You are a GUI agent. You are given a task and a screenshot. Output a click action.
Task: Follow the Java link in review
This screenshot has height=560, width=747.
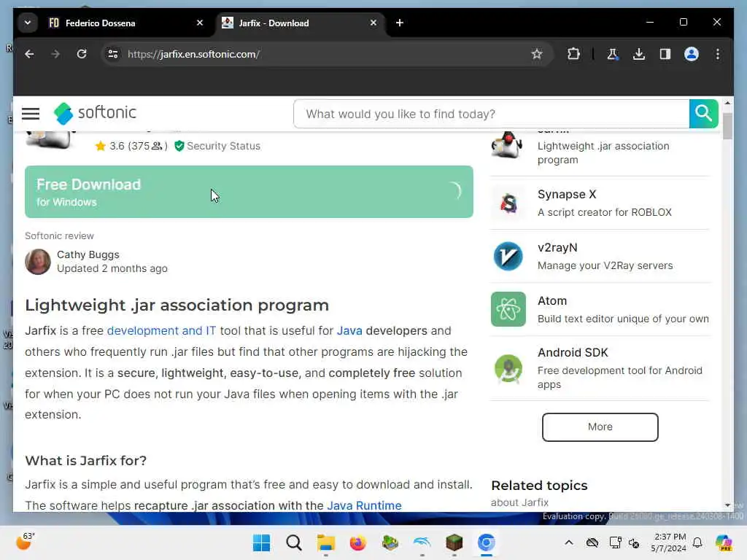pyautogui.click(x=349, y=330)
